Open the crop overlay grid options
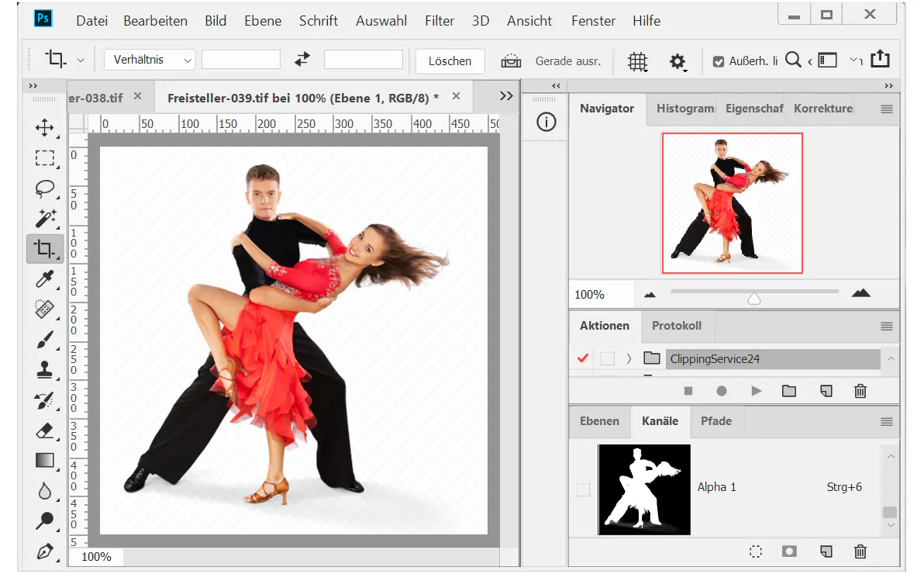Screen dimensions: 924x574 637,60
